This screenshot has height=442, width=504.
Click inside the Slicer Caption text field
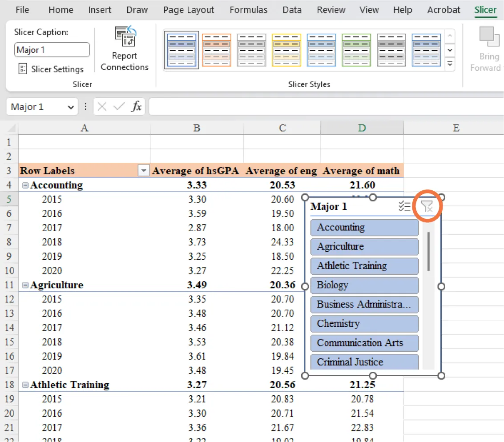[52, 50]
